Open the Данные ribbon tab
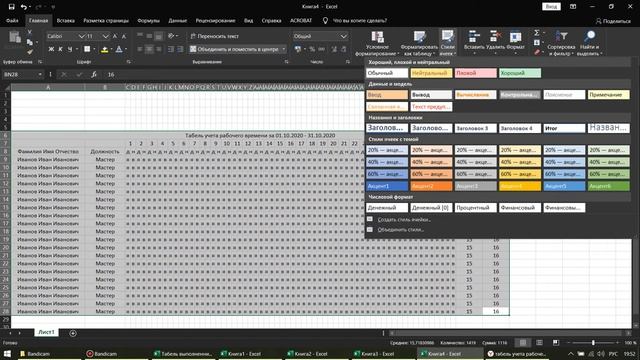The image size is (640, 360). pyautogui.click(x=178, y=20)
